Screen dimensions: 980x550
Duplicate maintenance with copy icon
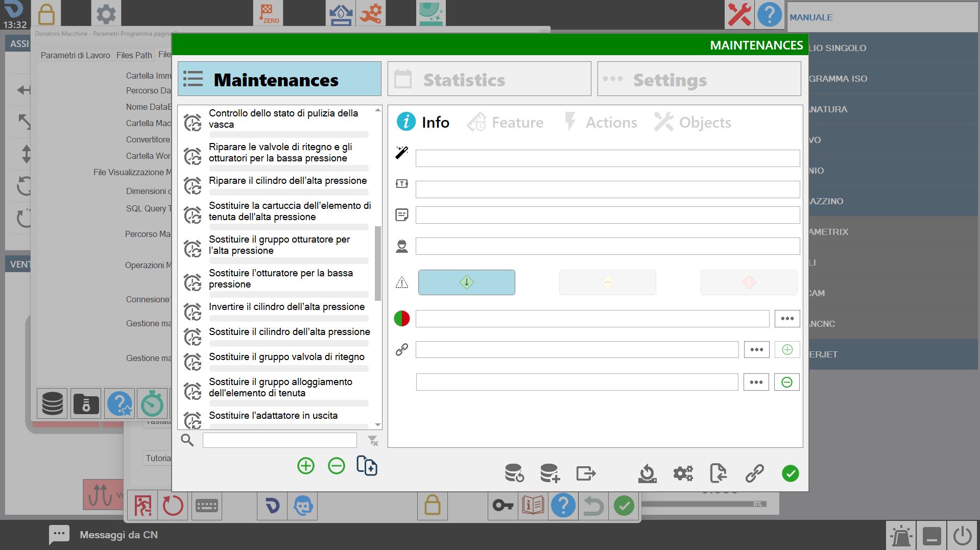point(367,466)
